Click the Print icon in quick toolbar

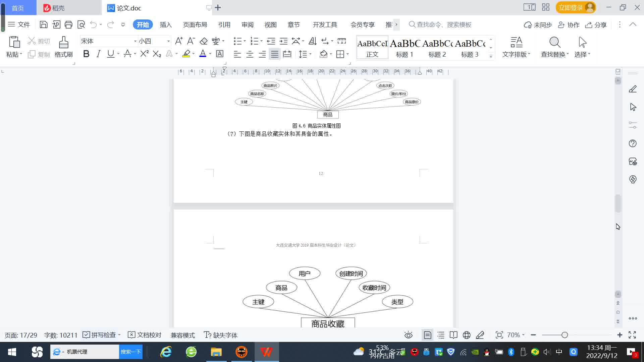point(68,24)
